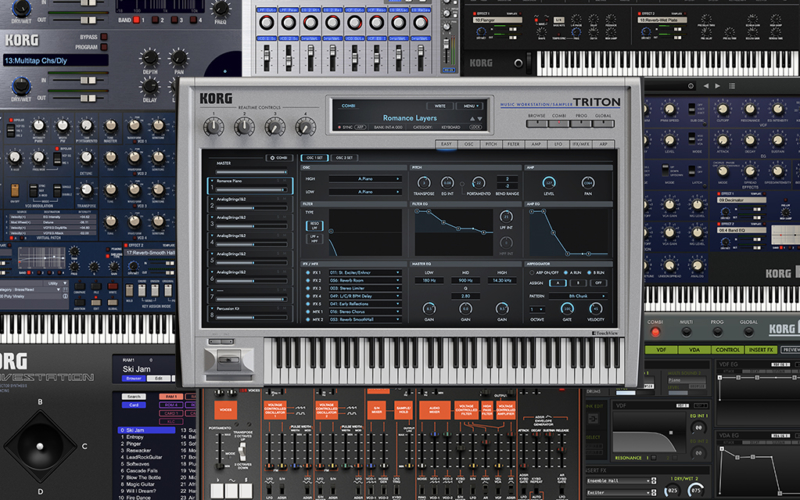Screen dimensions: 800x500
Task: Click the Voltage Controlled Oscillator 2 block
Action: coord(327,410)
